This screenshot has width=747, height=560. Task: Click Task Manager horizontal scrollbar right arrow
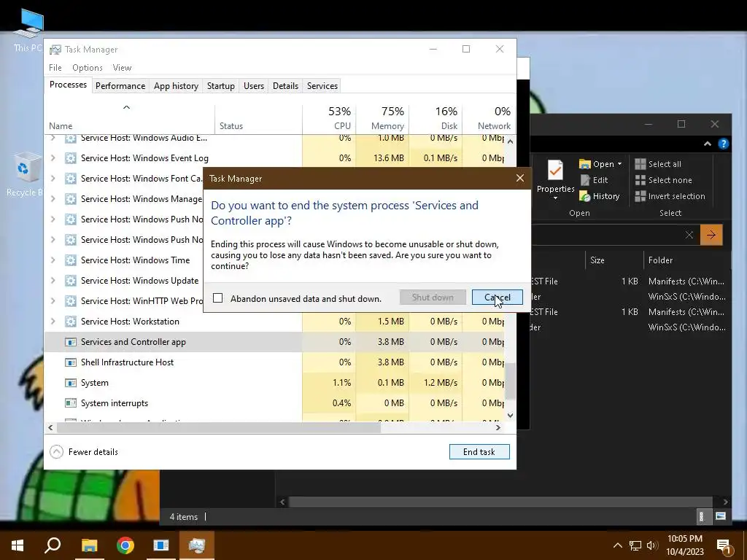click(498, 427)
